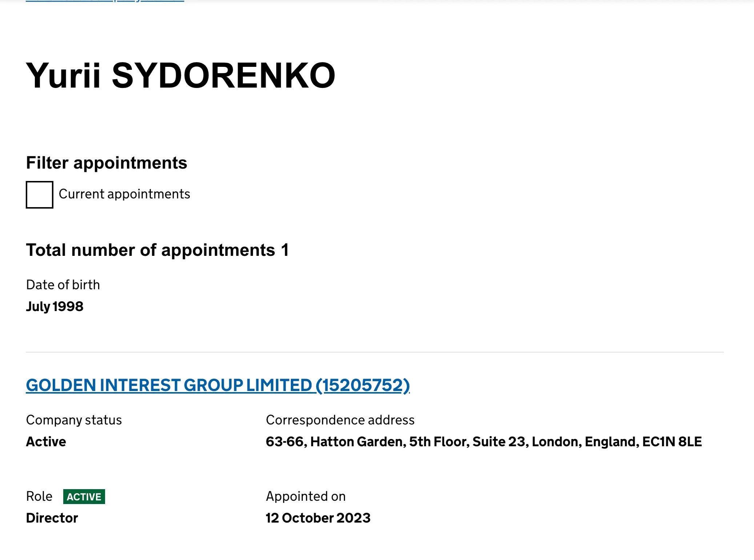This screenshot has height=560, width=754.
Task: Click the 'Current appointments' checkbox label text
Action: click(x=124, y=194)
